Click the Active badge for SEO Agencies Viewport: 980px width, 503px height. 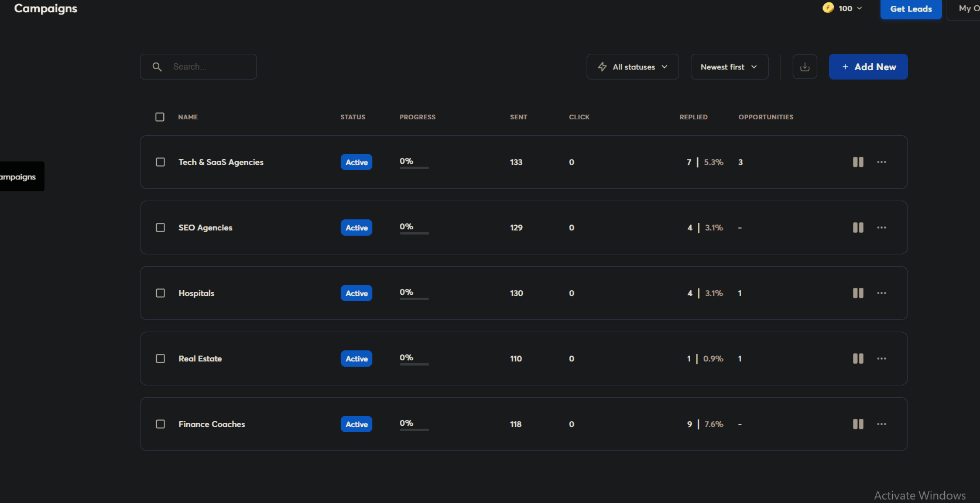pos(357,228)
